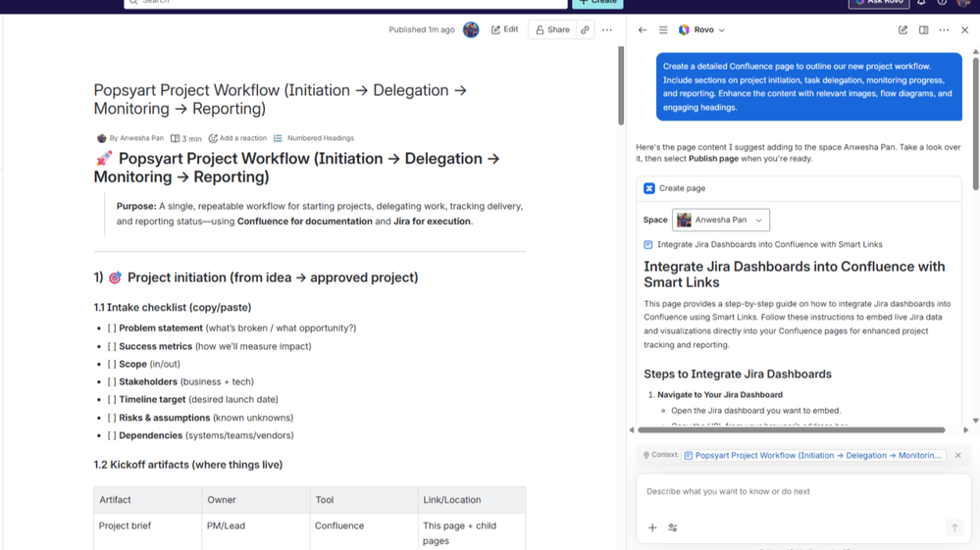
Task: Go back in Rovo panel
Action: tap(642, 29)
